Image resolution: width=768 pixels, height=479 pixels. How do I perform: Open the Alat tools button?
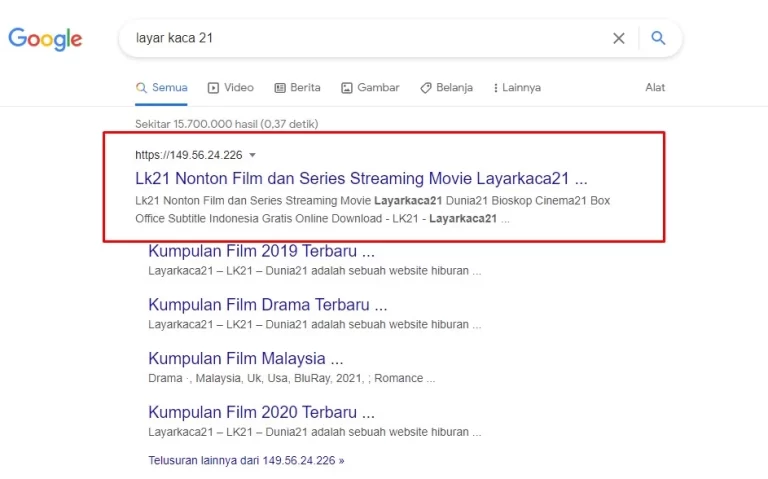pyautogui.click(x=655, y=87)
